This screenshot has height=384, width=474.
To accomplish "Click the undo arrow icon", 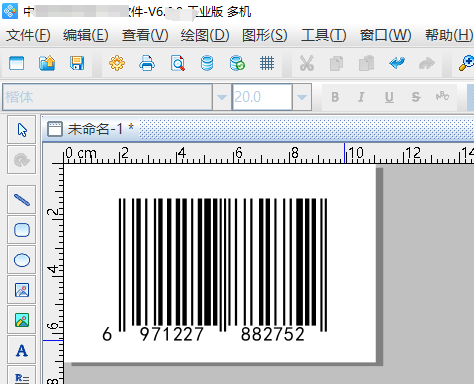I will tap(397, 63).
